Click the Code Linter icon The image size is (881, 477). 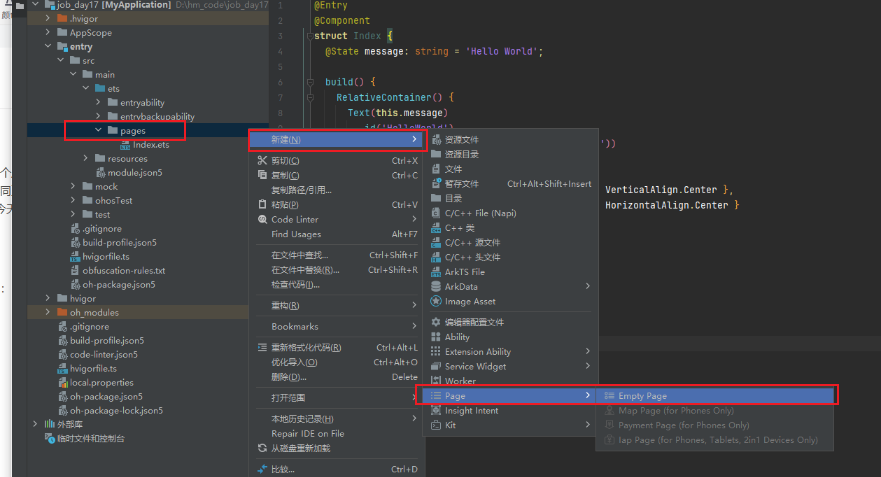point(262,219)
